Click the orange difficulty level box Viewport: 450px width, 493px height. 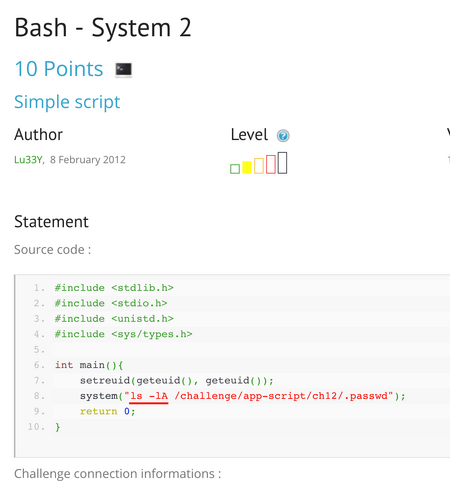[x=259, y=166]
